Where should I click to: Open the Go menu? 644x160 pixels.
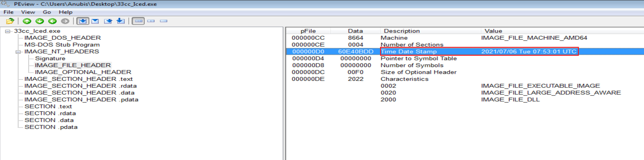(x=47, y=12)
